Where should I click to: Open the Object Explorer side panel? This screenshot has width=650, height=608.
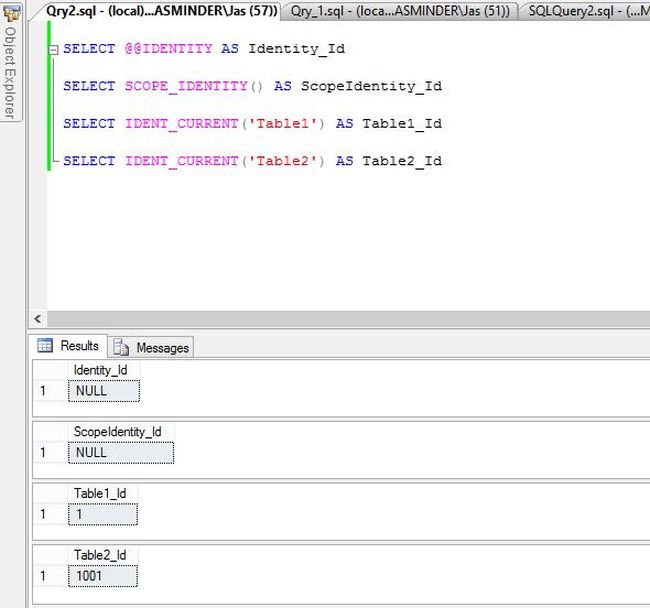10,62
